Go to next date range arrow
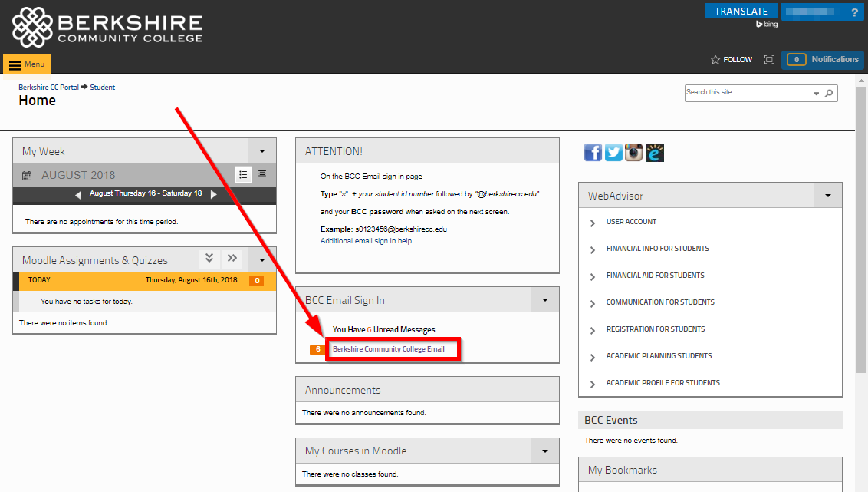The height and width of the screenshot is (492, 868). click(214, 194)
